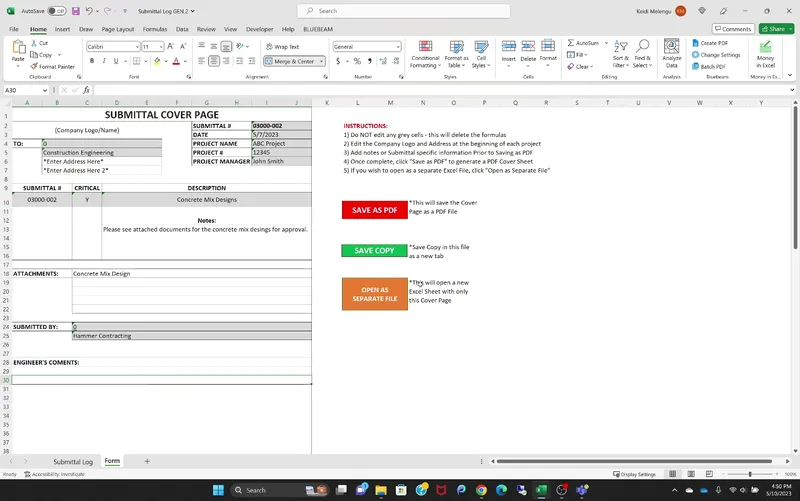
Task: Expand the Name Box dropdown
Action: coord(45,90)
